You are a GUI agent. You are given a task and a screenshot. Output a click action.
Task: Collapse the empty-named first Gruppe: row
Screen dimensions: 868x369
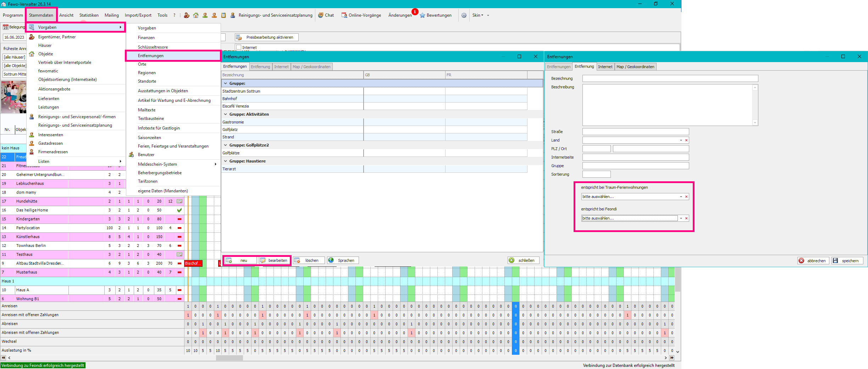pos(226,83)
